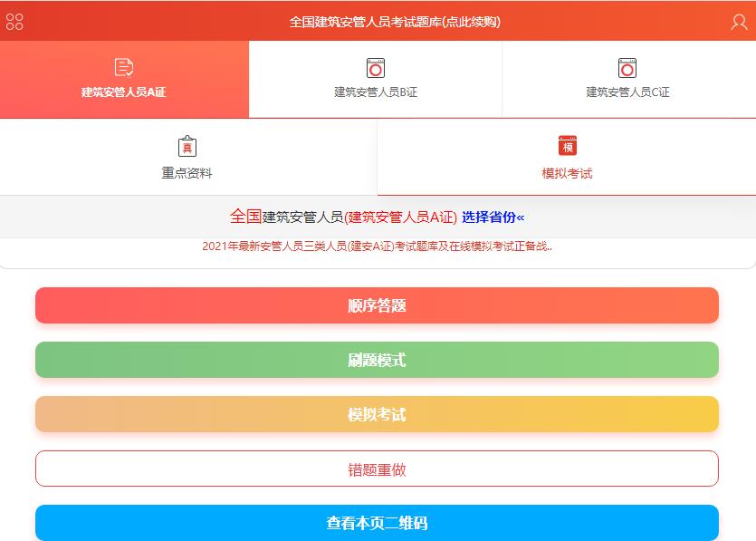The width and height of the screenshot is (756, 541).
Task: Click the header title 全国建筑安管人员考试题库(点此续购)
Action: click(395, 22)
